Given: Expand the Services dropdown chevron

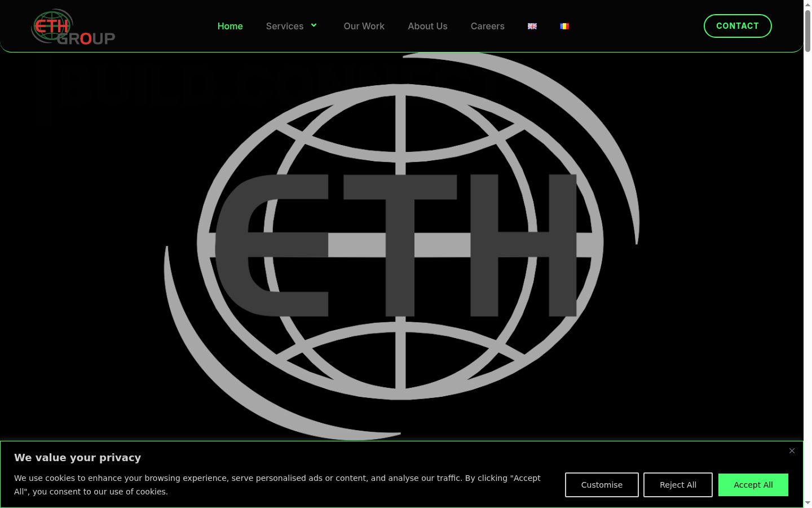Looking at the screenshot, I should pos(314,25).
